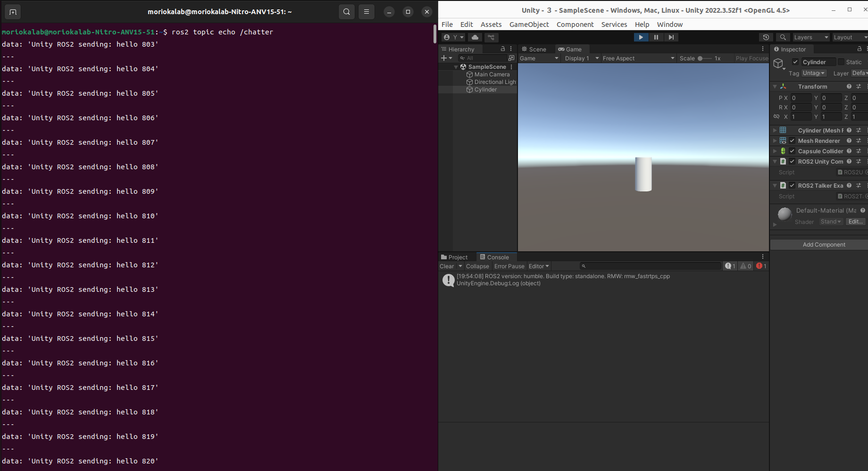Image resolution: width=868 pixels, height=471 pixels.
Task: Open Unity Cloud services icon
Action: pos(475,37)
